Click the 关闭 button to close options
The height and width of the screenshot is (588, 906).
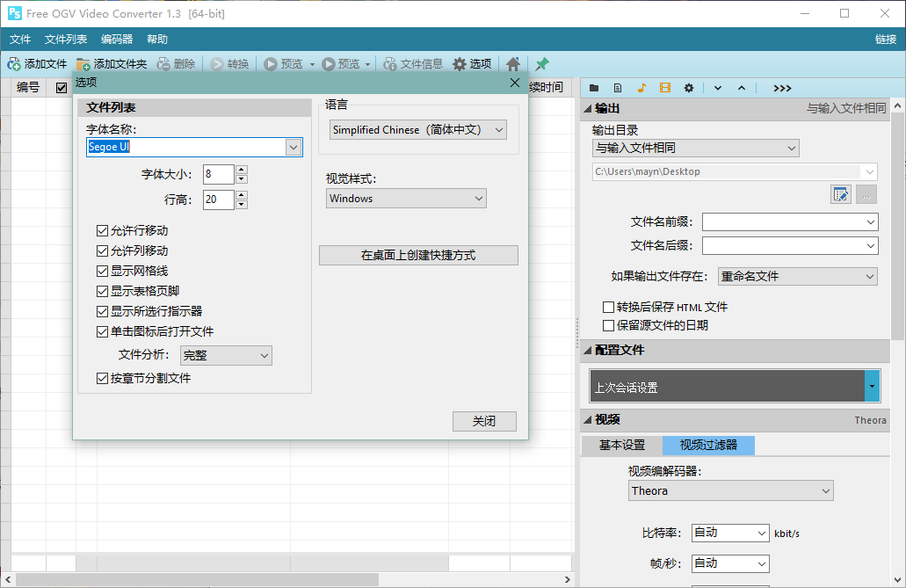click(x=484, y=421)
